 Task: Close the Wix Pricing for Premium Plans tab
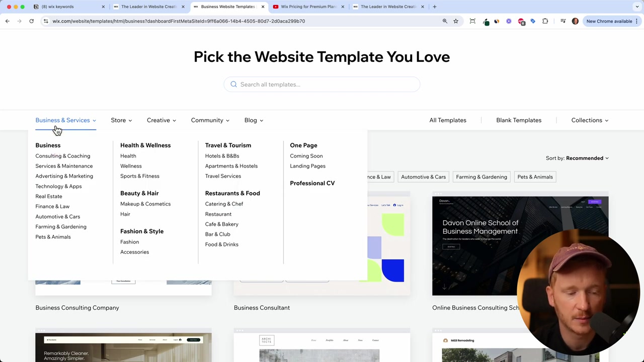click(343, 7)
